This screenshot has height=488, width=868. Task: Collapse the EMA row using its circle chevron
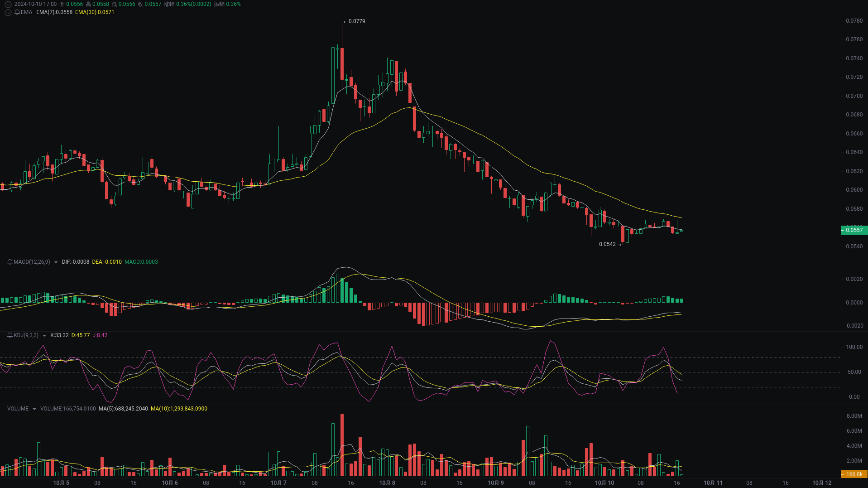pos(8,12)
